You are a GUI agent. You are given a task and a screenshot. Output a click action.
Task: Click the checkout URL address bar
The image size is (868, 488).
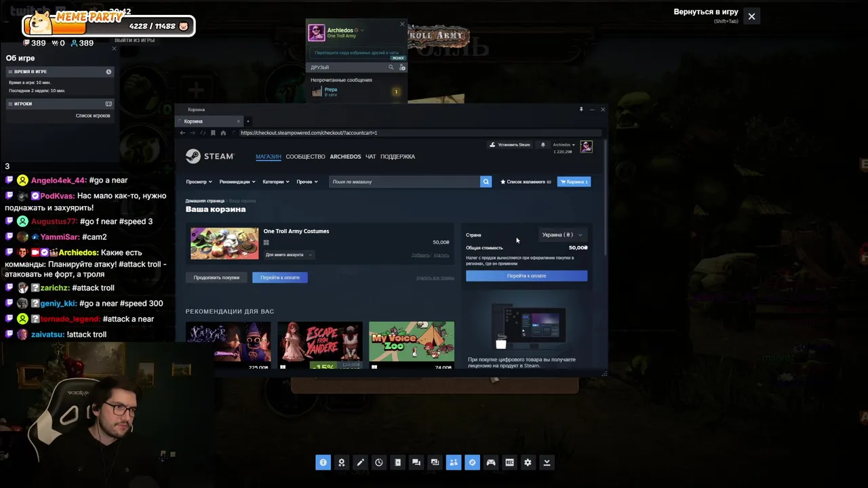click(420, 133)
